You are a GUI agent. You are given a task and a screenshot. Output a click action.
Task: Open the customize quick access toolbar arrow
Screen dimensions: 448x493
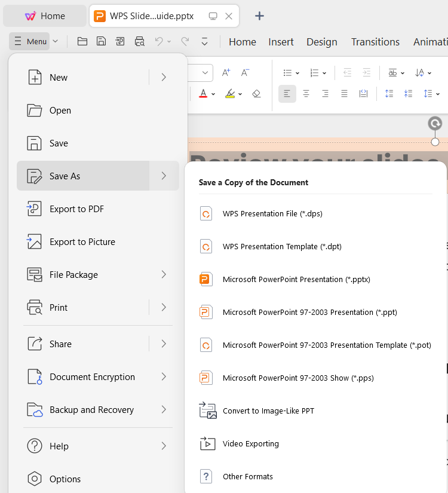[x=205, y=41]
